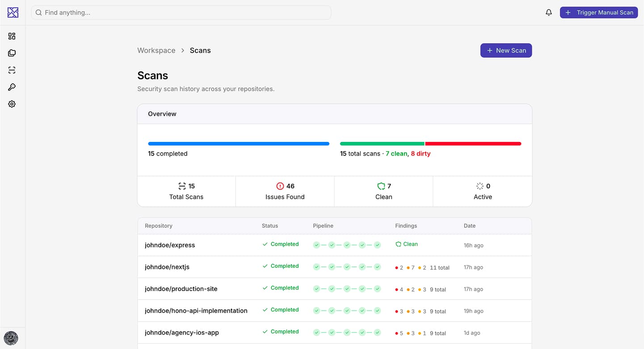Open Settings using the gear icon
This screenshot has width=644, height=349.
click(x=12, y=104)
